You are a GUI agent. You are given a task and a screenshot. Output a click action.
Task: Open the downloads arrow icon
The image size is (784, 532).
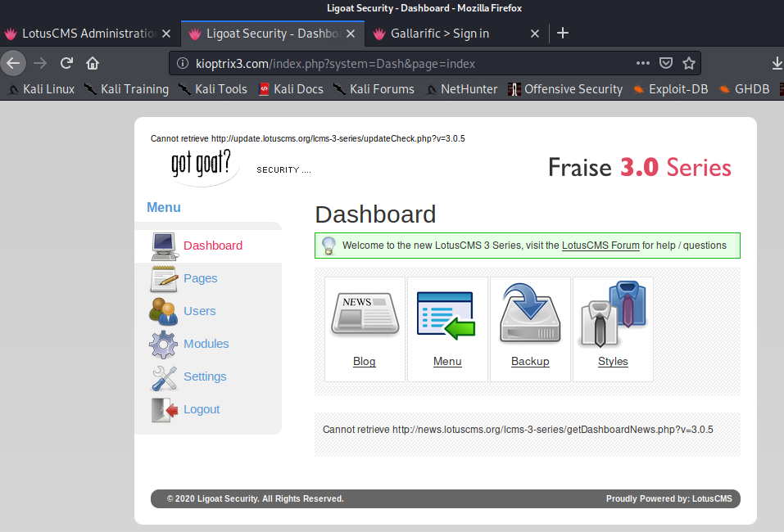(777, 63)
